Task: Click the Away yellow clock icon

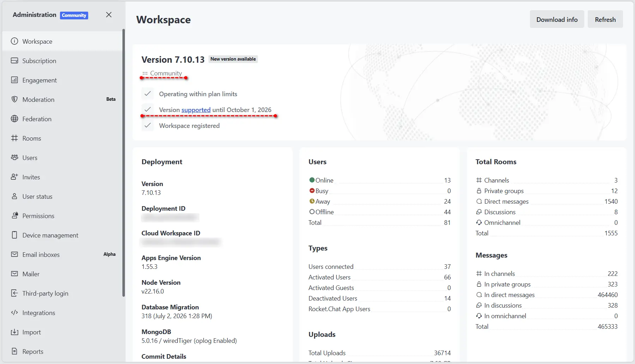Action: click(312, 201)
